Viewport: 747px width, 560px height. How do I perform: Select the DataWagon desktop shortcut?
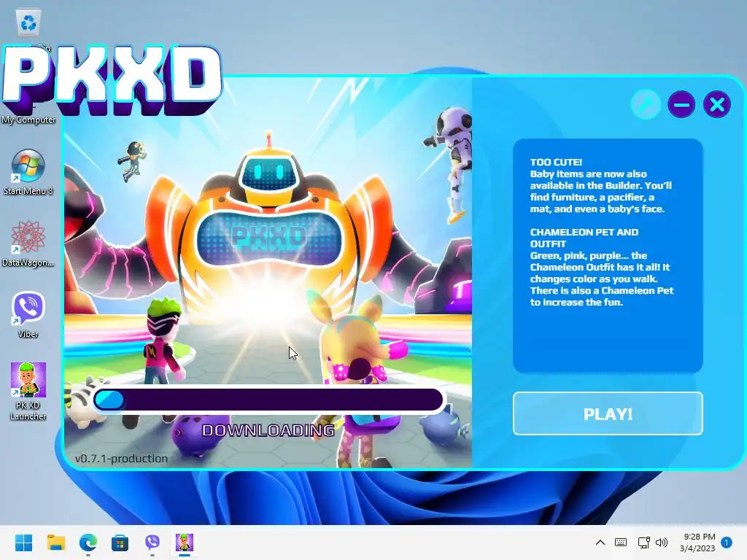(28, 244)
